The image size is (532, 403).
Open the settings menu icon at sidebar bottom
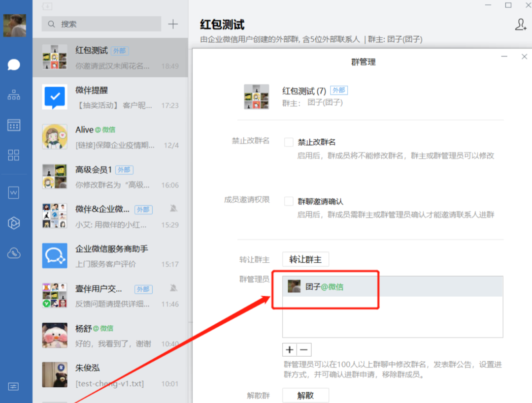click(x=14, y=386)
